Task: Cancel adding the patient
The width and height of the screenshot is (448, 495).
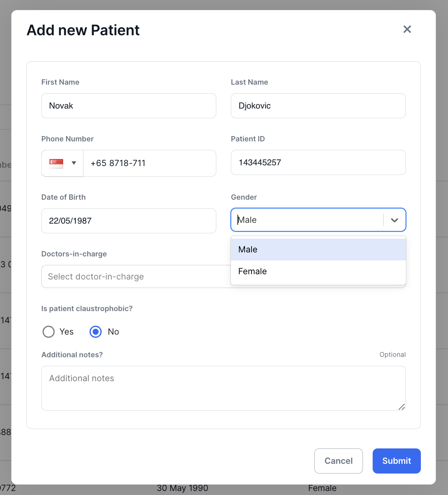Action: pos(338,461)
